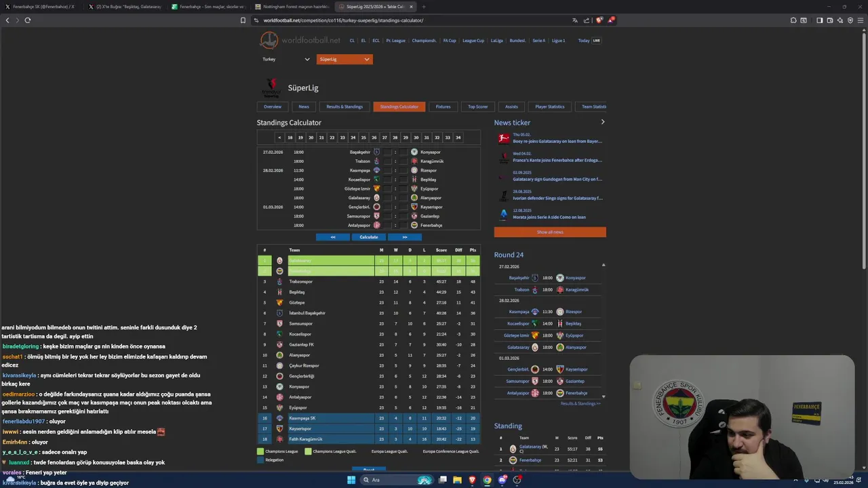The image size is (868, 488).
Task: Click the browser address bar URL
Action: click(343, 20)
